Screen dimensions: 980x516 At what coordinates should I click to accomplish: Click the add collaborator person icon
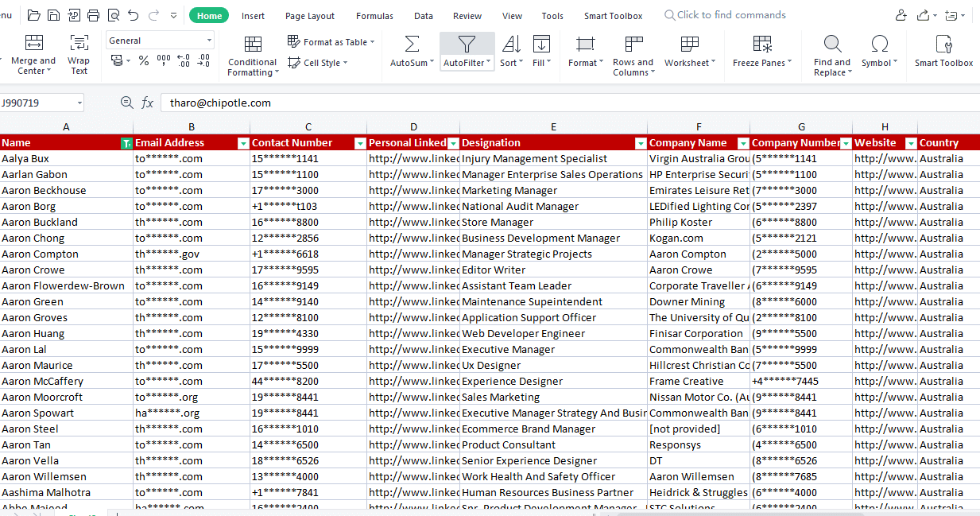pos(901,15)
